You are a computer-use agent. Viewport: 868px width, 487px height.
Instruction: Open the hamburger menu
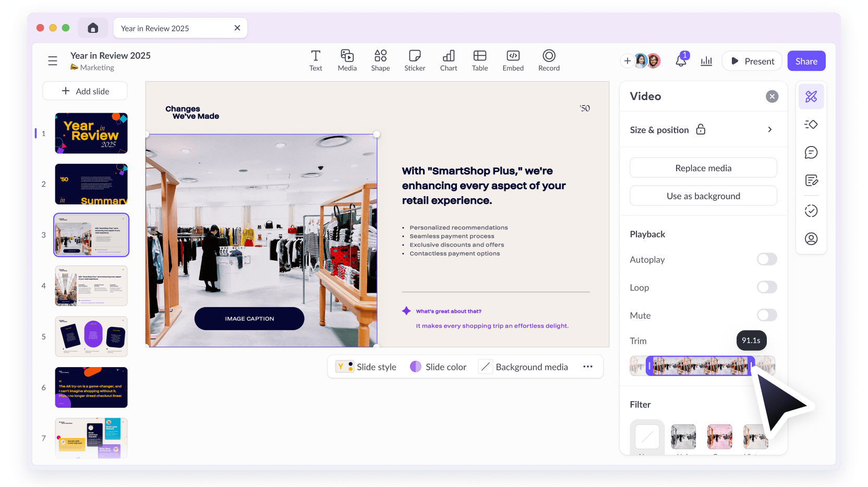53,61
